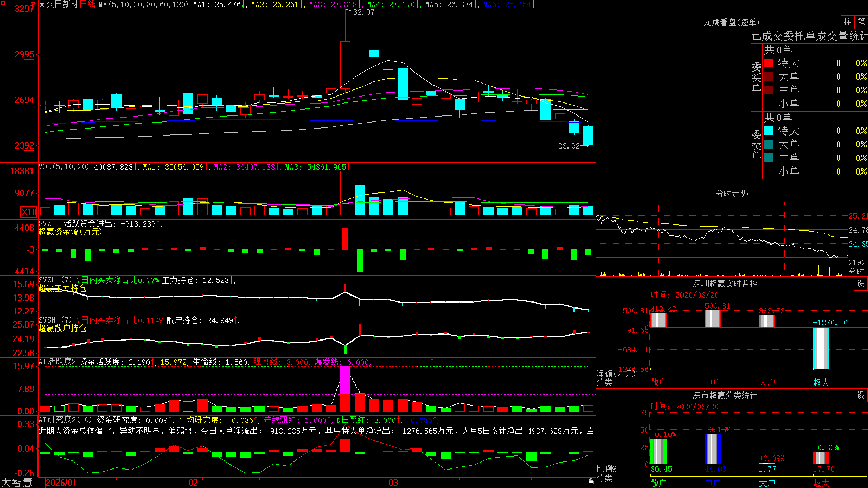Click the 散户 bar labeled 412.43
The image size is (868, 488).
coord(659,320)
